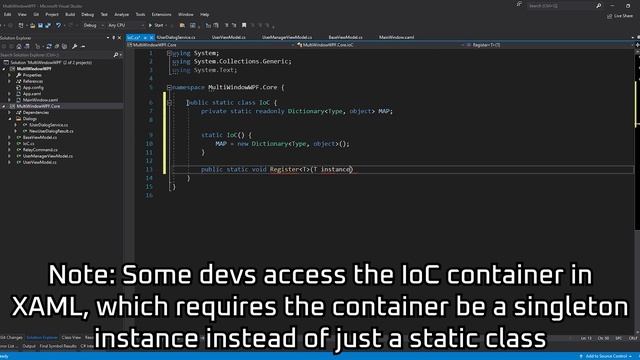Open the Output panel tab
This screenshot has height=360, width=640.
pos(29,346)
